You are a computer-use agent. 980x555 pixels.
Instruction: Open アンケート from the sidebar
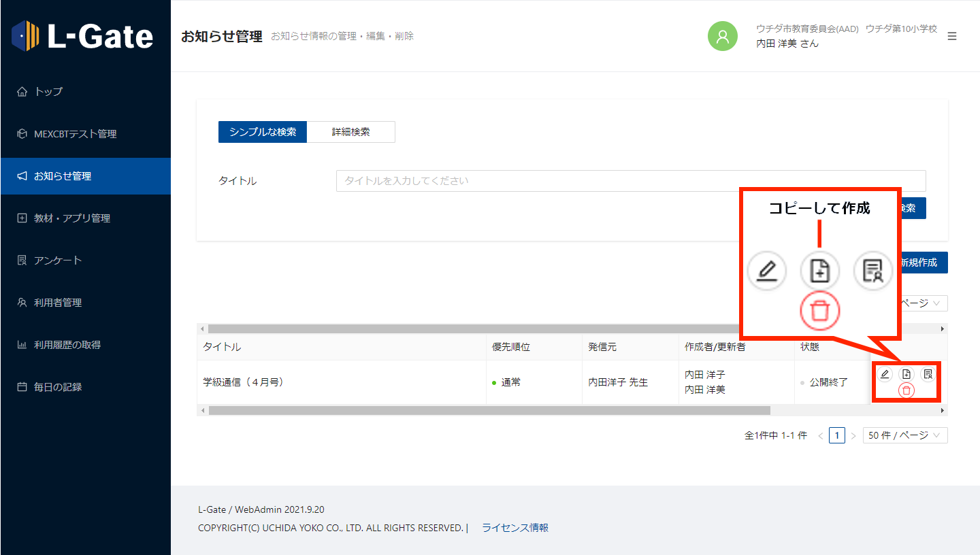pyautogui.click(x=58, y=260)
